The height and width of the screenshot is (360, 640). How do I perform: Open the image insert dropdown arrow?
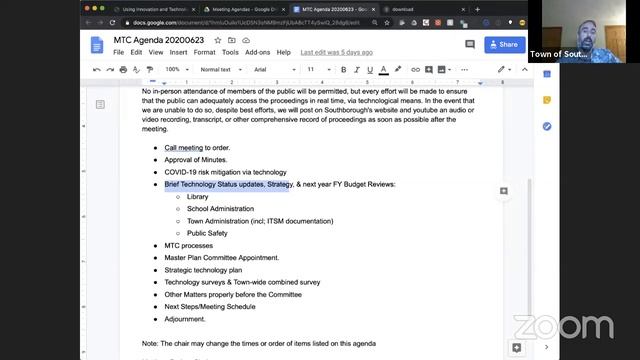click(449, 70)
